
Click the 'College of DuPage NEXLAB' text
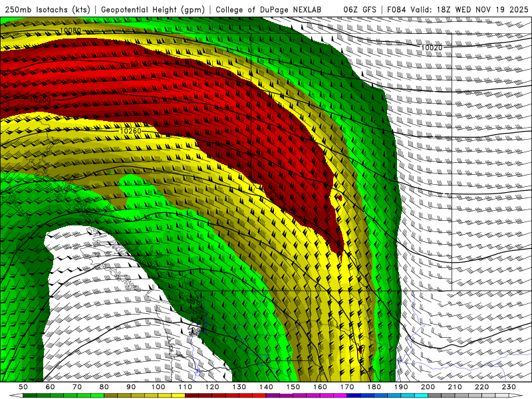(268, 10)
